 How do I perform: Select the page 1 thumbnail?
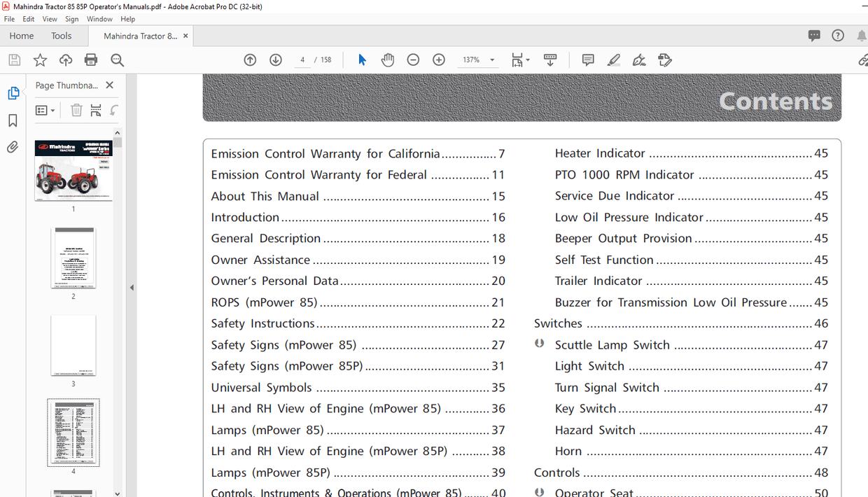click(x=73, y=171)
